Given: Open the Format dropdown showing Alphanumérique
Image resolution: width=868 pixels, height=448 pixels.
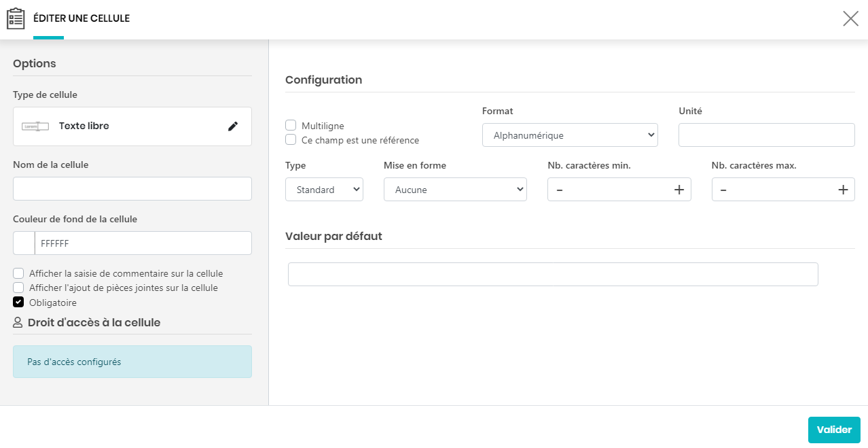Looking at the screenshot, I should click(569, 135).
